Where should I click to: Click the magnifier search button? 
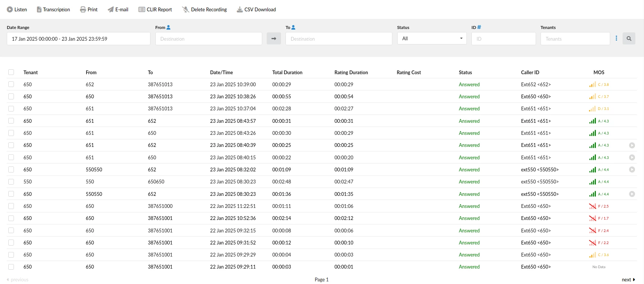click(x=629, y=38)
